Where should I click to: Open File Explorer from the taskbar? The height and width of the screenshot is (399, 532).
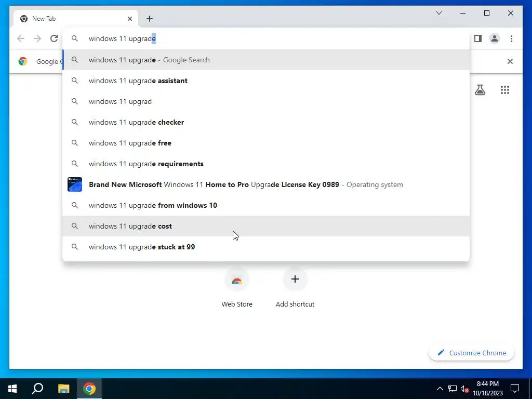pos(63,389)
